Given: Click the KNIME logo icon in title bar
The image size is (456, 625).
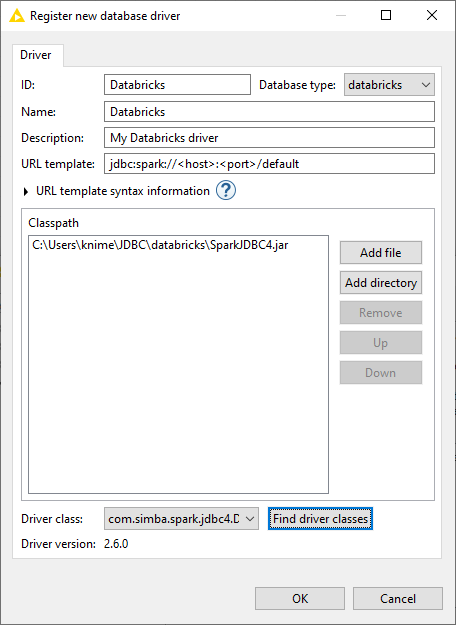Looking at the screenshot, I should click(17, 16).
